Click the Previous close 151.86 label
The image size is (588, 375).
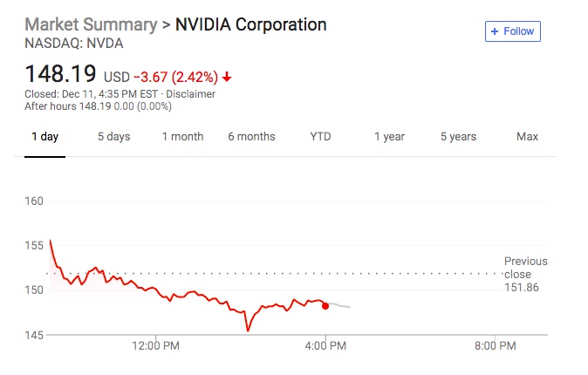pyautogui.click(x=525, y=274)
